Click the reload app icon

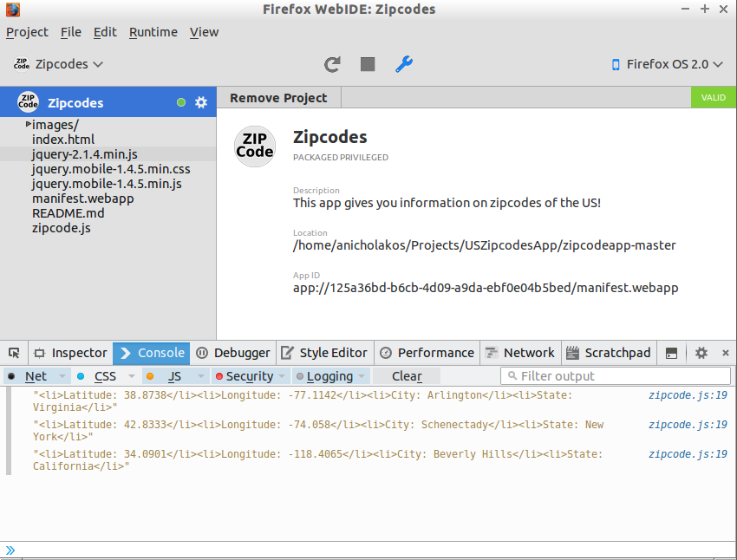[332, 64]
